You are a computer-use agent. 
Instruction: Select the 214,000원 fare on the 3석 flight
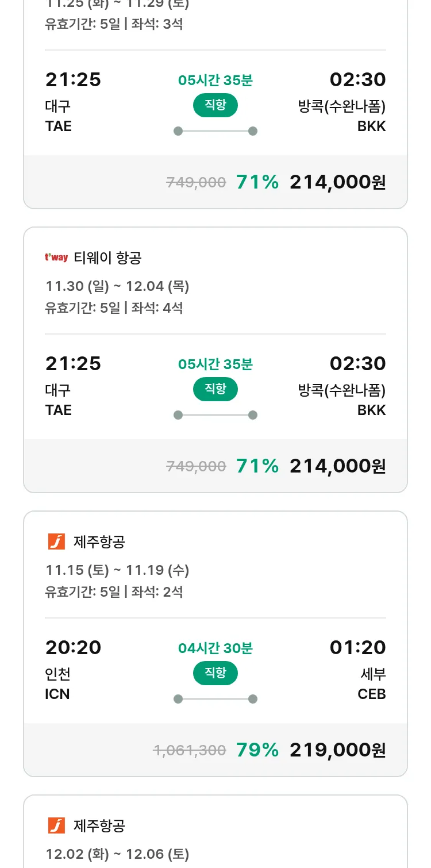tap(337, 182)
